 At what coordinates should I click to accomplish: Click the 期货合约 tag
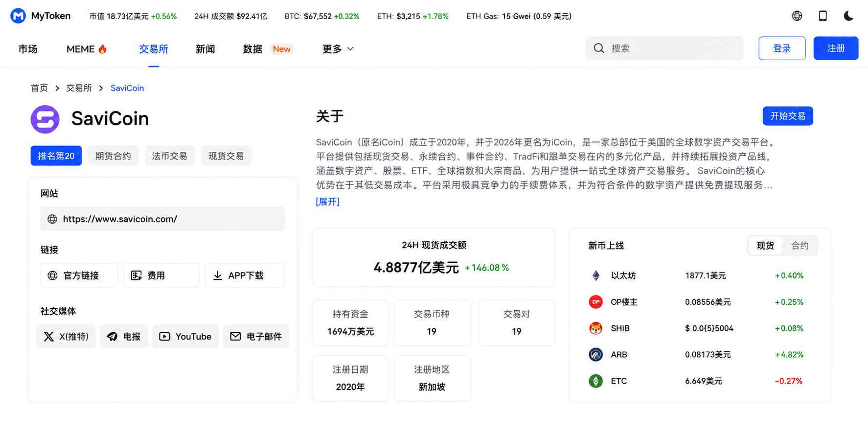click(113, 156)
